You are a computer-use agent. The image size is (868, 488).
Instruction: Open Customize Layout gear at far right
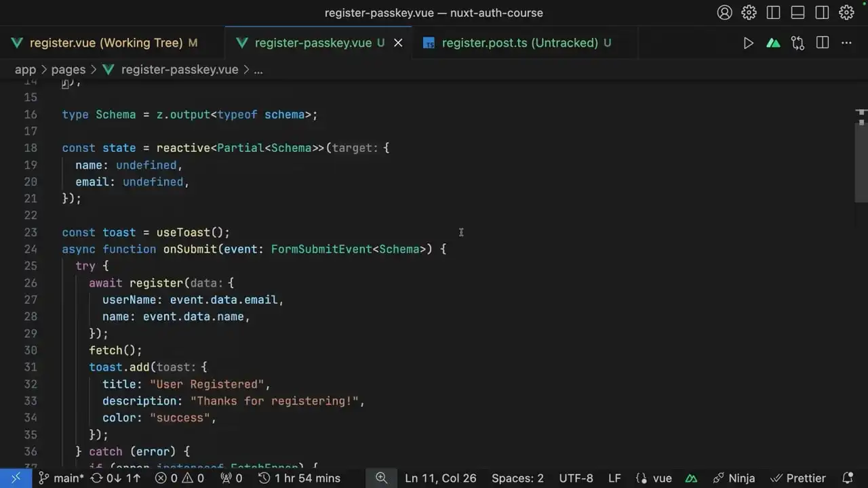846,12
